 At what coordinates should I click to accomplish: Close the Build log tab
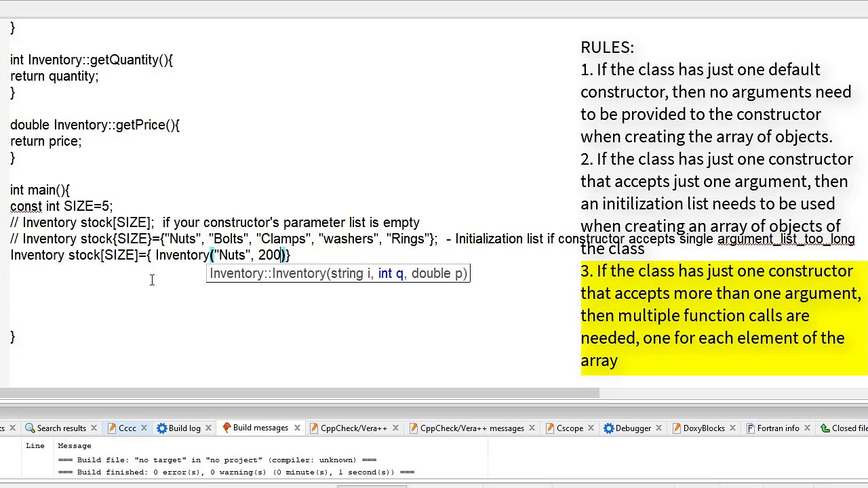pyautogui.click(x=208, y=428)
